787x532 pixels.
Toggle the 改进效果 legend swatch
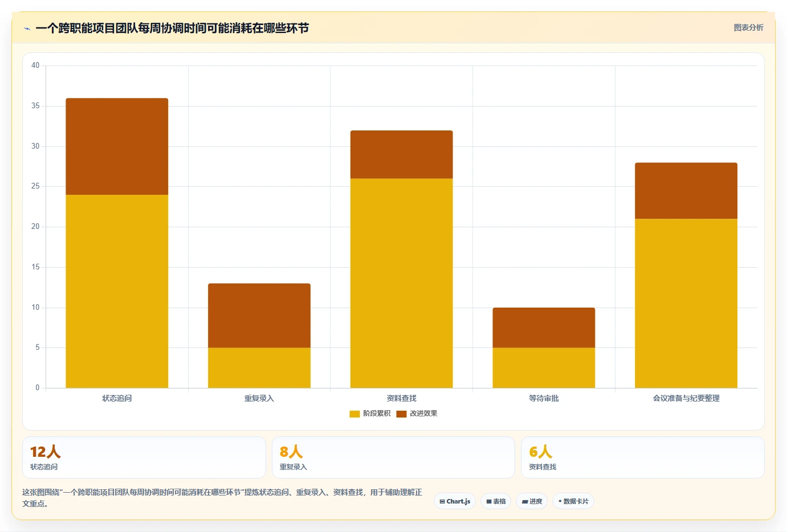[401, 414]
